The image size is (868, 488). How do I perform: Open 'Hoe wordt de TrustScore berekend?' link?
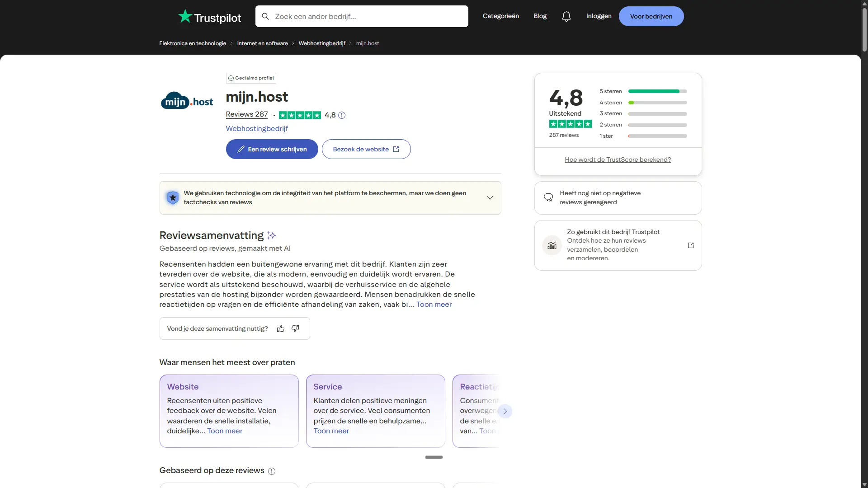(x=618, y=159)
